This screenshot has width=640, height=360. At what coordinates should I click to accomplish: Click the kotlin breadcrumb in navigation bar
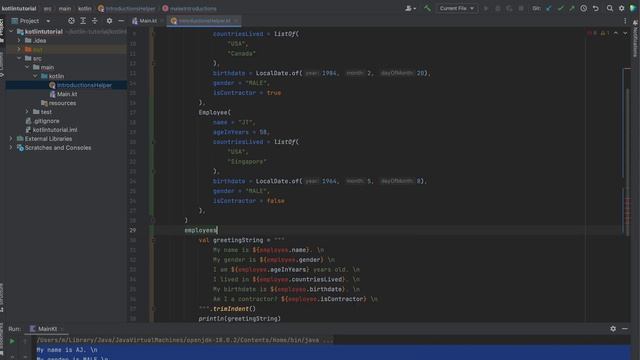84,8
